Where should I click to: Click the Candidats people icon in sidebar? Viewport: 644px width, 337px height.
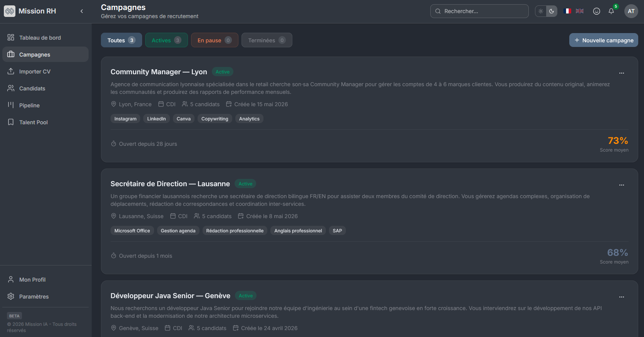point(11,88)
